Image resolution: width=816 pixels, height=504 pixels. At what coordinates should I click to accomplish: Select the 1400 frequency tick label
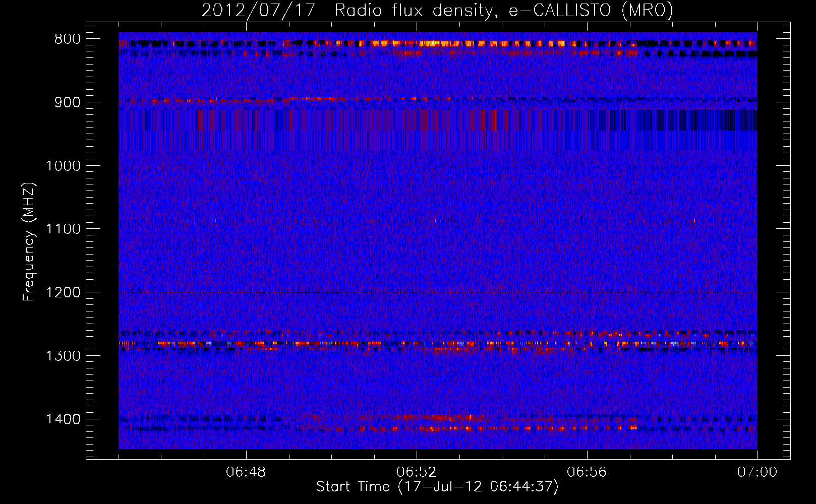63,419
